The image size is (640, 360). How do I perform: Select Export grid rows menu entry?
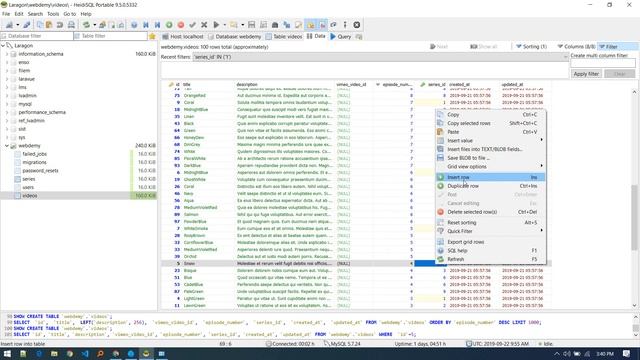click(490, 242)
